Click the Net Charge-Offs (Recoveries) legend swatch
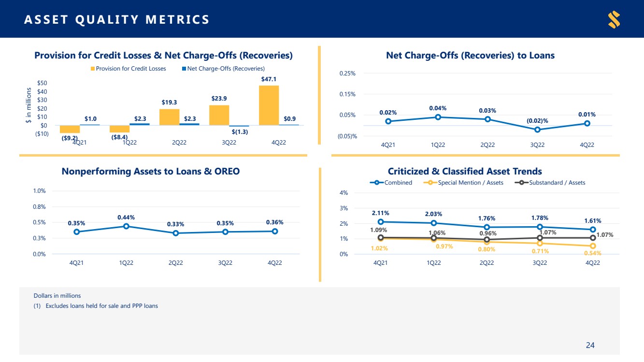This screenshot has height=362, width=644. point(184,69)
